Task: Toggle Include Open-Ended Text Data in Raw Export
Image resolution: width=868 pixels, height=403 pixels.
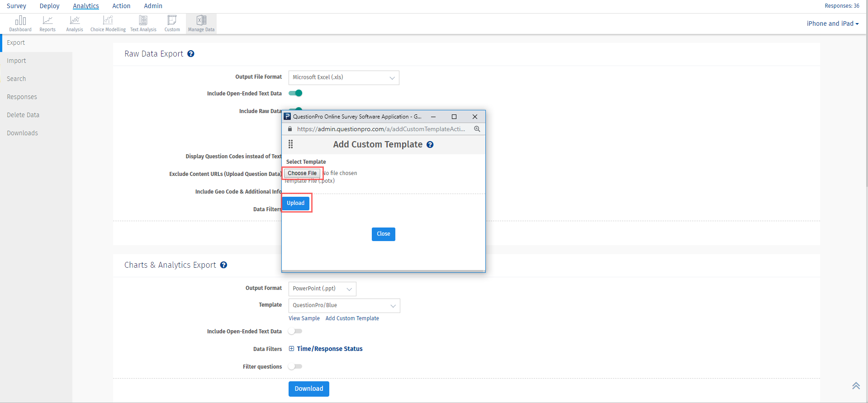Action: coord(295,93)
